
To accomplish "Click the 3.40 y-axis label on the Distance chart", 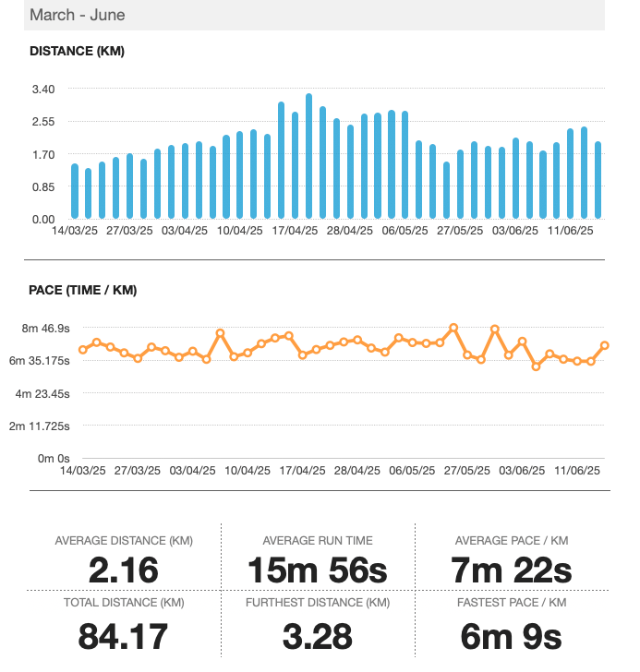I will pyautogui.click(x=42, y=89).
